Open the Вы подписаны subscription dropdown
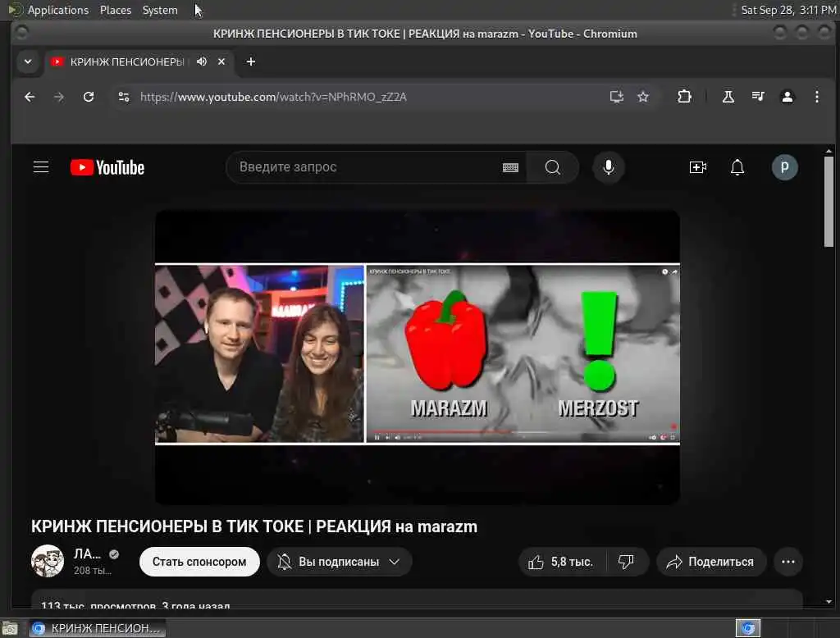The image size is (840, 638). coord(339,562)
